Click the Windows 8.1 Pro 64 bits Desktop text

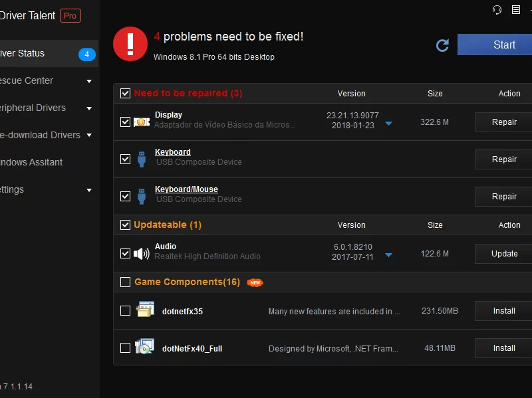click(213, 57)
